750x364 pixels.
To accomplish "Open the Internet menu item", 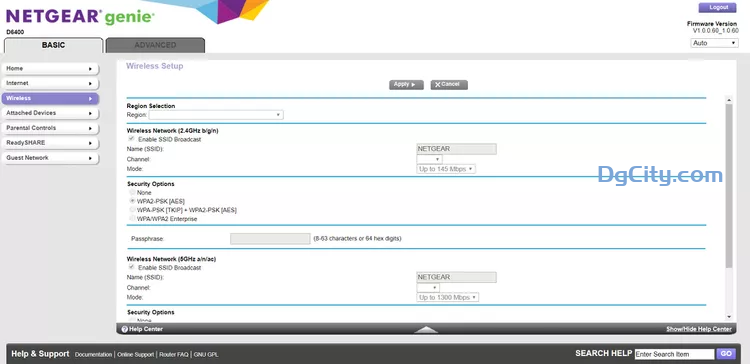I will click(50, 84).
